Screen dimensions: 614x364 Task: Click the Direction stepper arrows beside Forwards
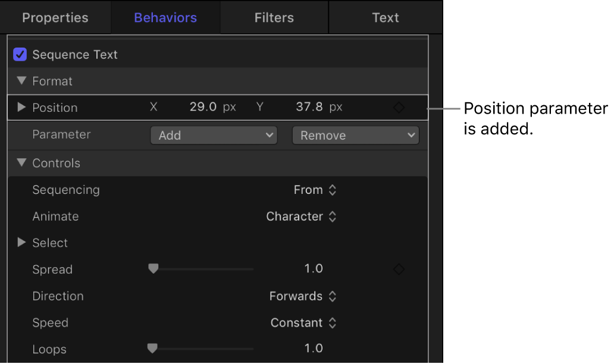[332, 296]
